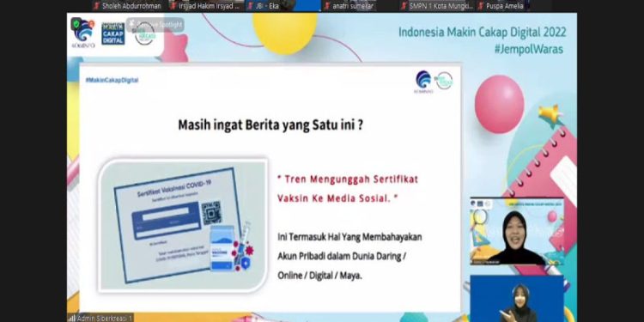Click the signal strength icon beside Admin Siberkreasi 1
Screen dimensions: 644x322
point(72,318)
